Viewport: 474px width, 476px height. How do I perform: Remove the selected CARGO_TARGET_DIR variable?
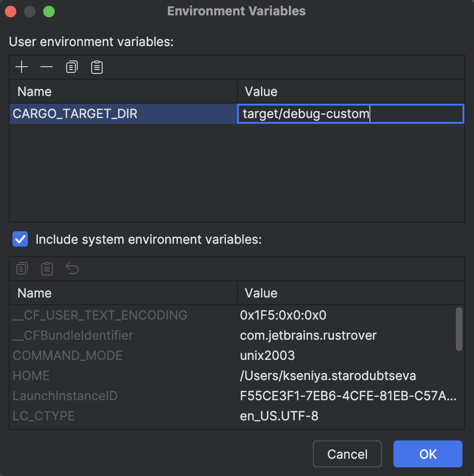[x=46, y=67]
